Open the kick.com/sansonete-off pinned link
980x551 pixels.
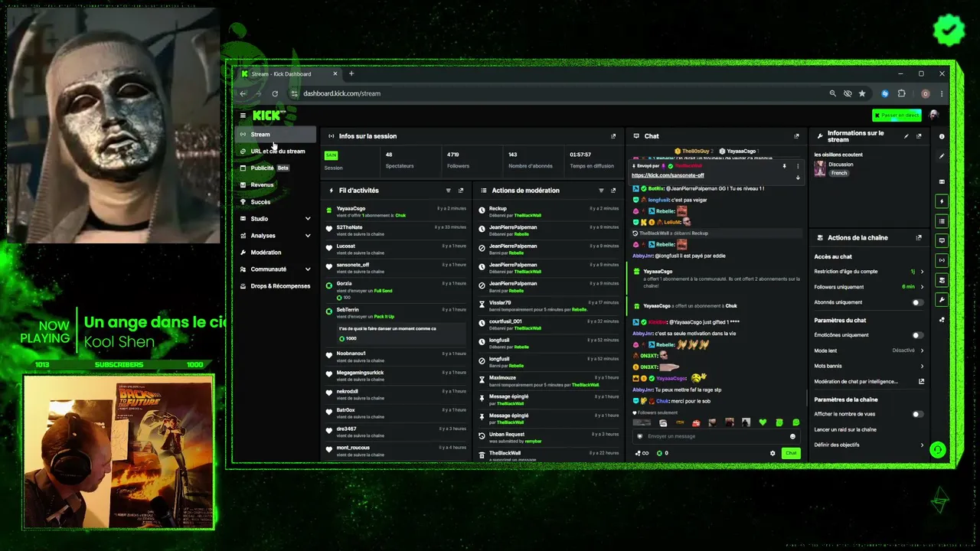click(668, 175)
